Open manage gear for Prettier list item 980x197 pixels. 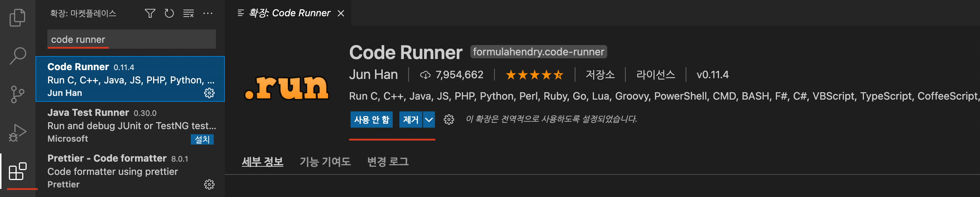[x=209, y=184]
